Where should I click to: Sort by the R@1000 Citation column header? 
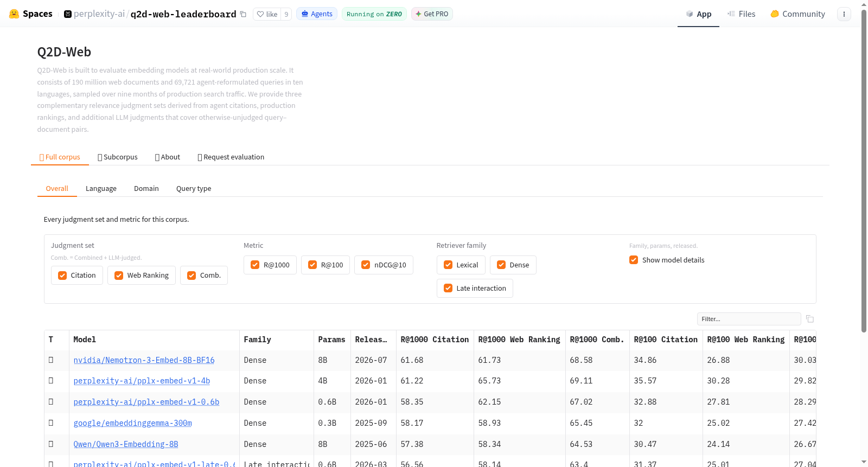[435, 340]
